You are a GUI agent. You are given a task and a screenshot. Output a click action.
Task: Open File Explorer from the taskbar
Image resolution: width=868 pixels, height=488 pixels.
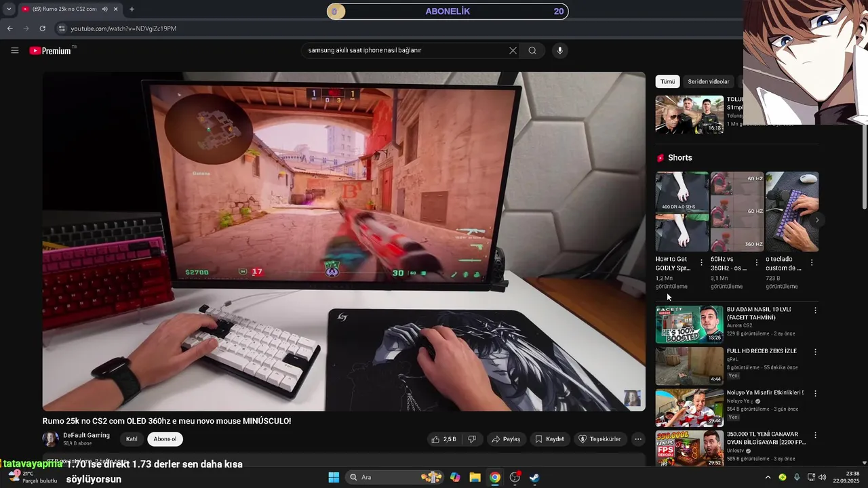pos(475,477)
